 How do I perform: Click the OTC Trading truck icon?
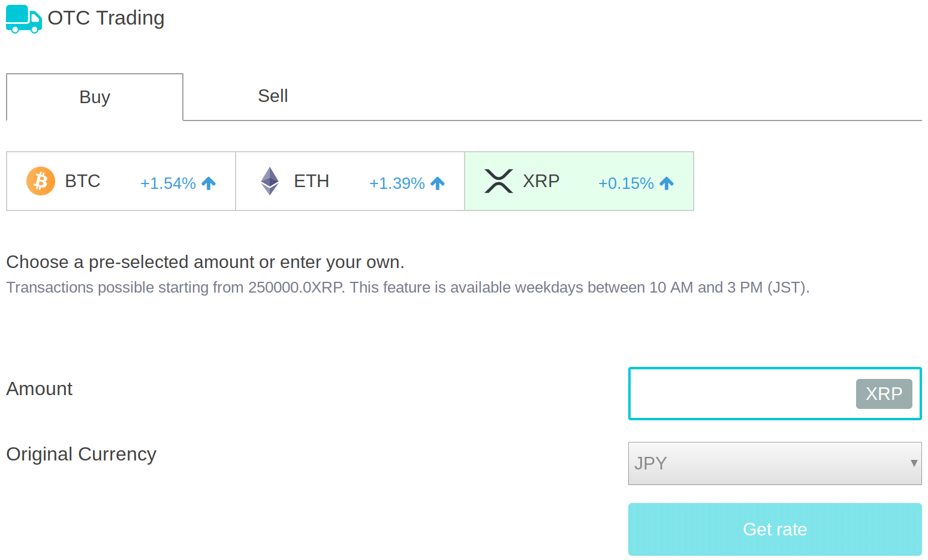tap(24, 19)
